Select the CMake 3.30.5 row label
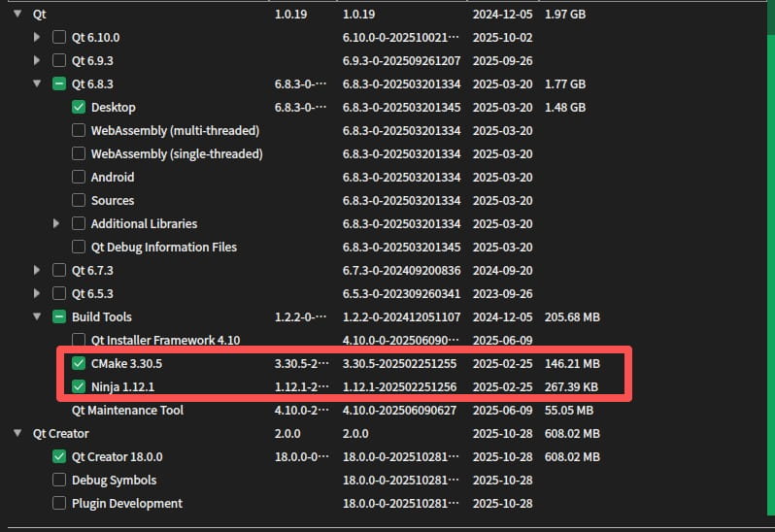This screenshot has height=532, width=775. click(126, 363)
